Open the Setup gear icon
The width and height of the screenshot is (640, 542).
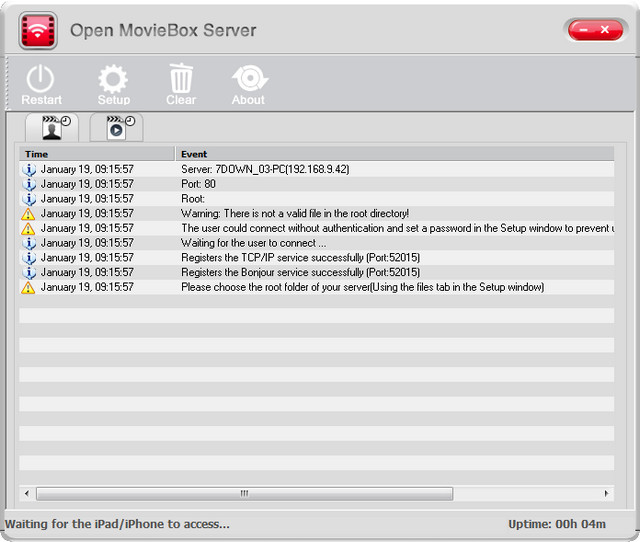pyautogui.click(x=113, y=84)
